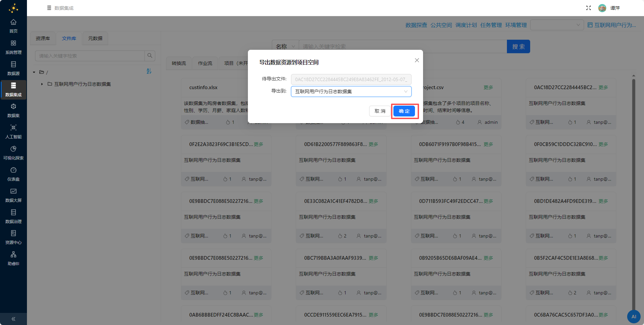Close the export dialog with the X
Image resolution: width=644 pixels, height=325 pixels.
[x=417, y=60]
